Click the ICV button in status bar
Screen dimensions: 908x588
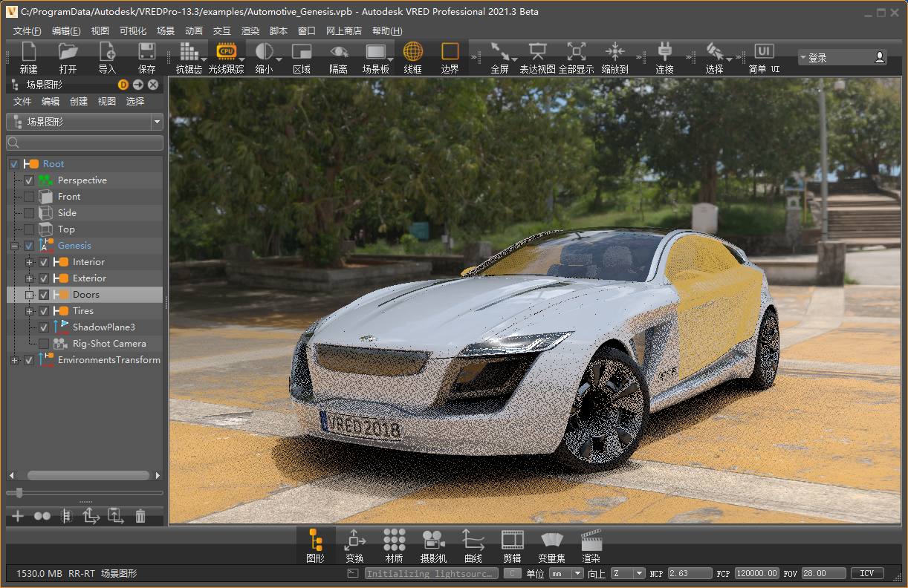pos(866,573)
